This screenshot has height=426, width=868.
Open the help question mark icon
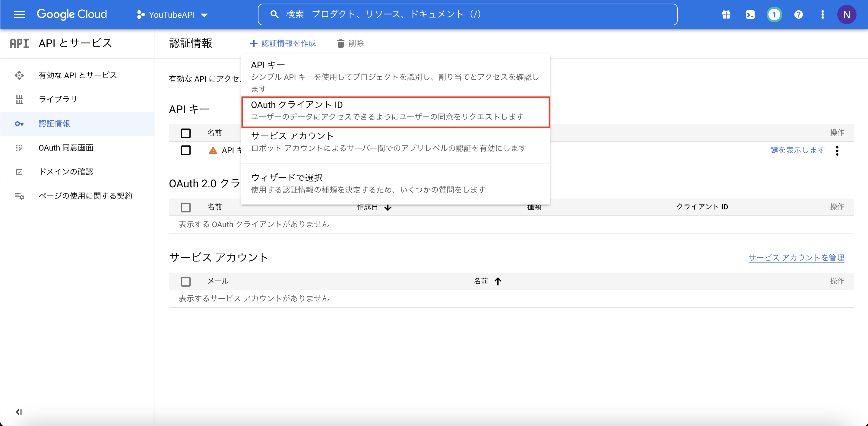click(x=798, y=14)
